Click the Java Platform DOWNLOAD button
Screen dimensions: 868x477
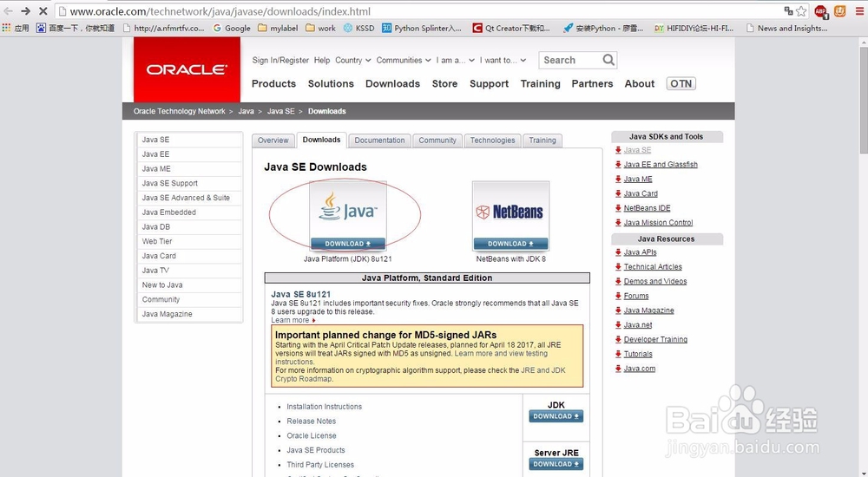click(x=348, y=244)
